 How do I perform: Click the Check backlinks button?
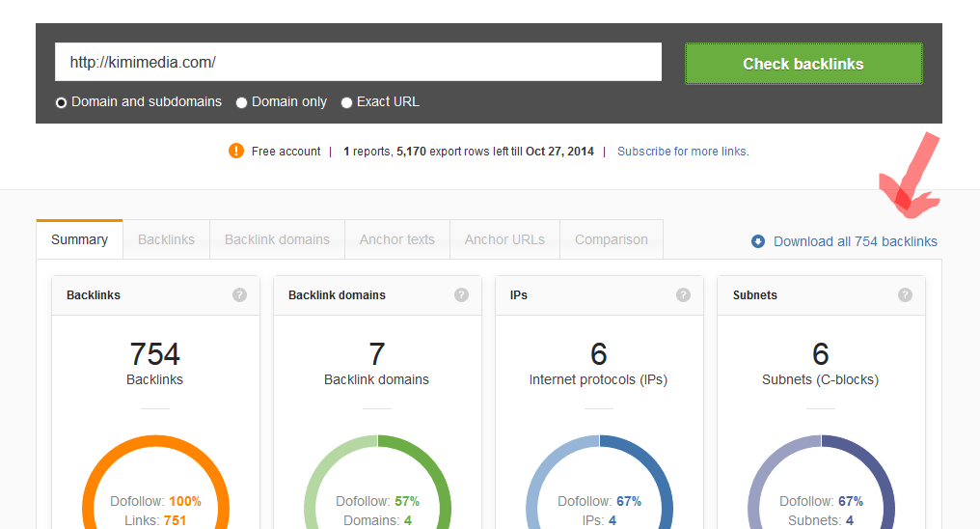tap(803, 64)
